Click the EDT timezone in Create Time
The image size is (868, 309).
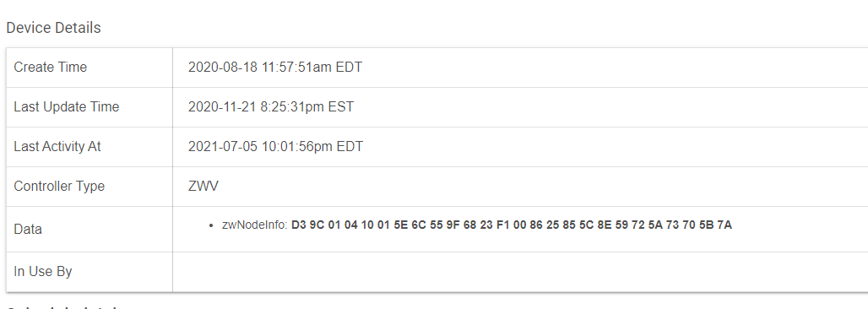pos(349,67)
